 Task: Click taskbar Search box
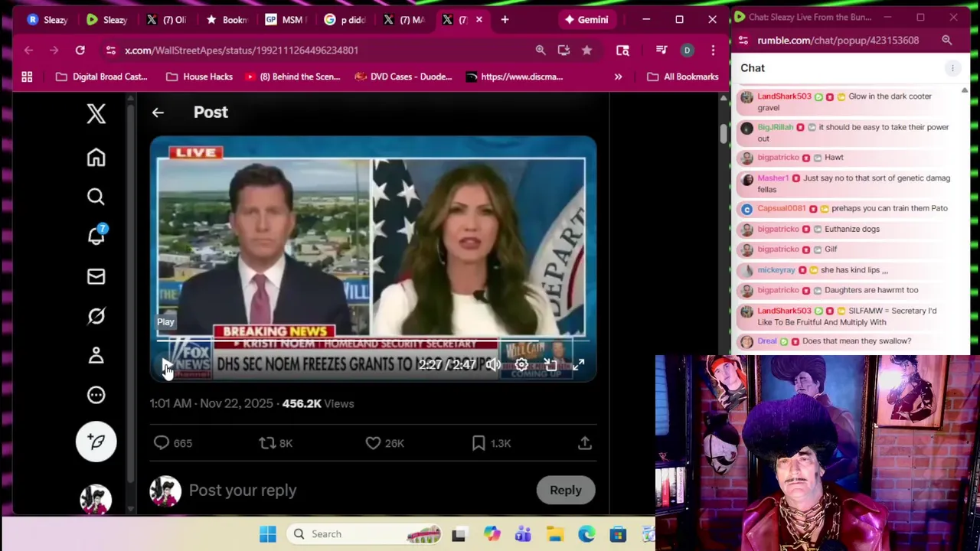[366, 534]
